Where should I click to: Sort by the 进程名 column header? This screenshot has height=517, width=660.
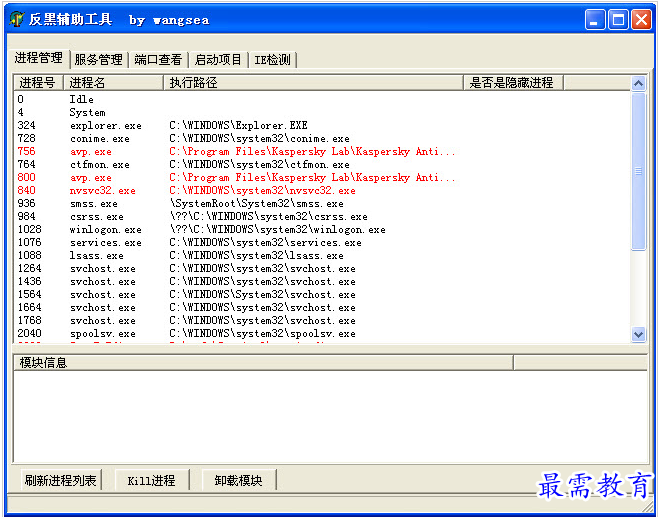click(x=113, y=83)
